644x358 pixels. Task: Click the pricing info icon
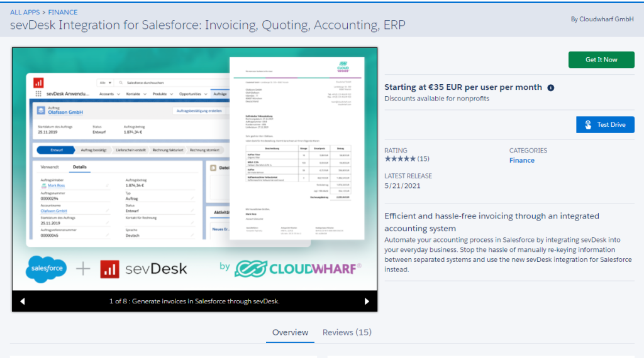coord(551,88)
